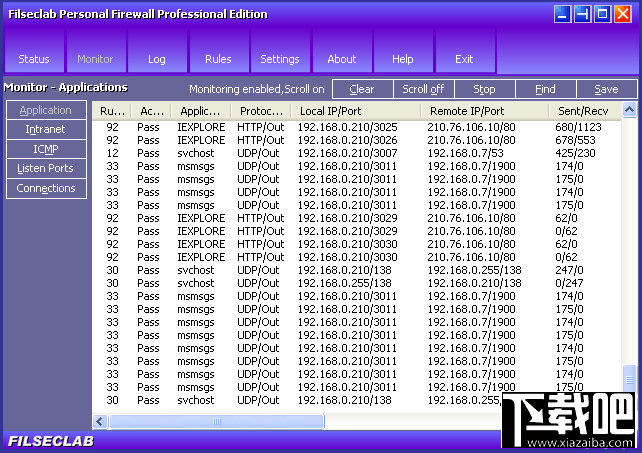Show the About page
Screen dimensions: 642x453
[342, 51]
